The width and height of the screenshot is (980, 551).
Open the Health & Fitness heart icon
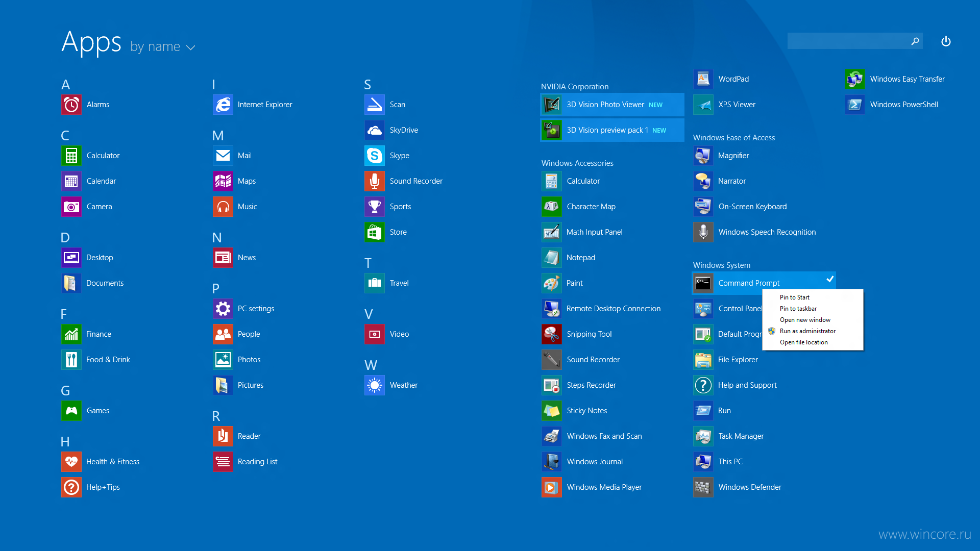click(x=71, y=462)
